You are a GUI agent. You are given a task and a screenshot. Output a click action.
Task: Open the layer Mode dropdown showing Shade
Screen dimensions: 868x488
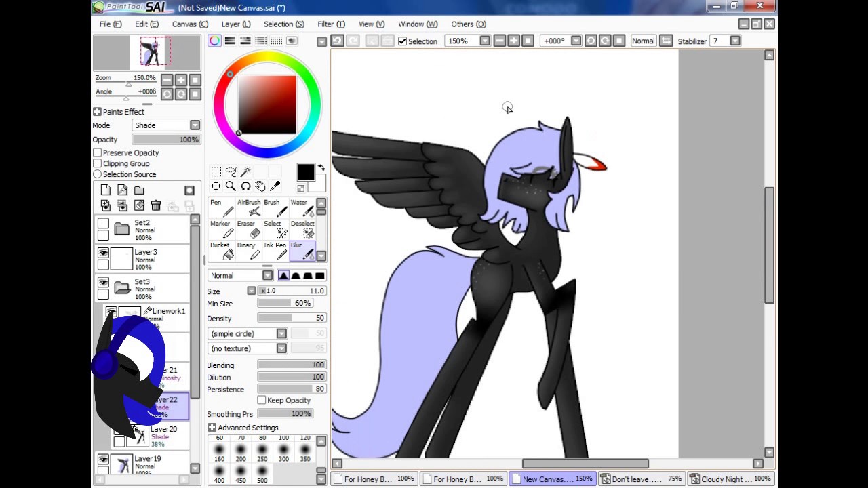tap(166, 125)
